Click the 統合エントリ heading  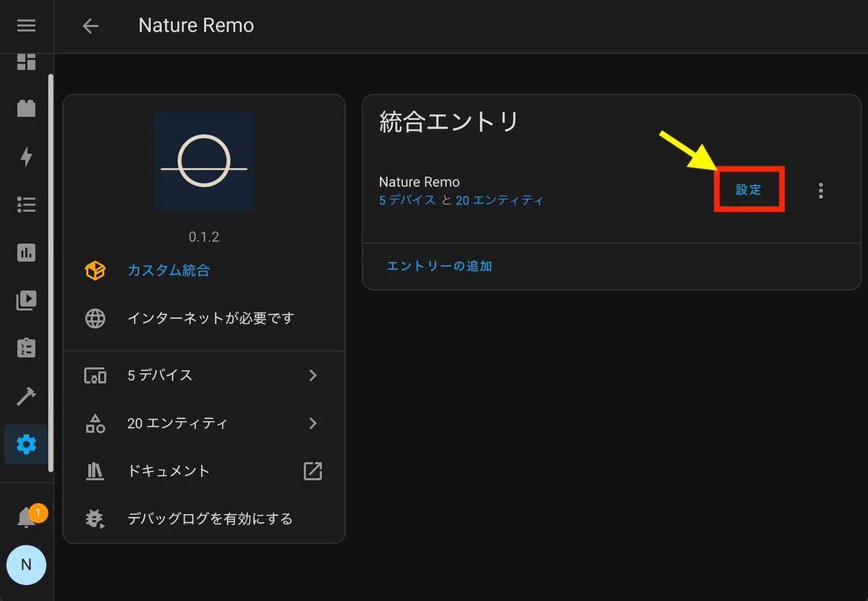click(x=449, y=122)
